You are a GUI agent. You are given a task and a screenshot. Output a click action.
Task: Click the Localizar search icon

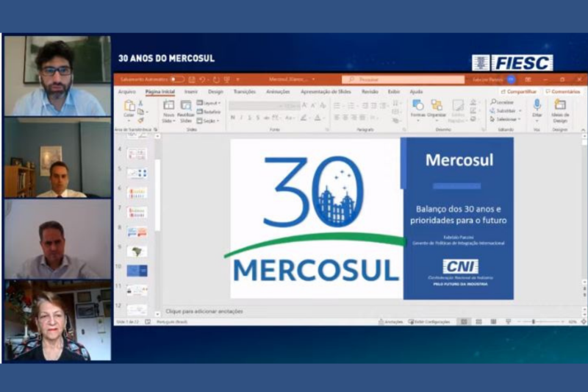pyautogui.click(x=504, y=102)
